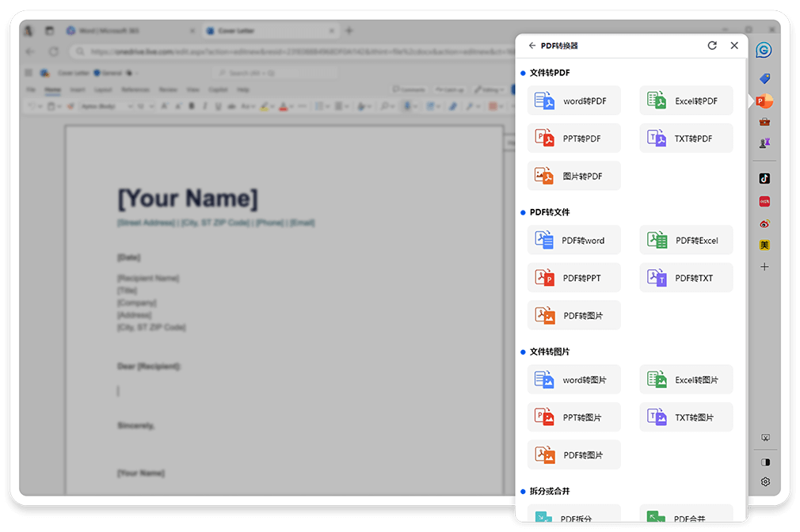This screenshot has height=532, width=800.
Task: Open the 图片转PDF tool
Action: (x=573, y=176)
